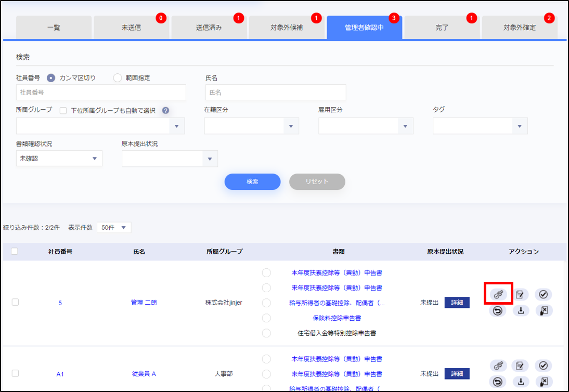Open employee number link 5
Screen dimensions: 569x392
click(x=60, y=303)
